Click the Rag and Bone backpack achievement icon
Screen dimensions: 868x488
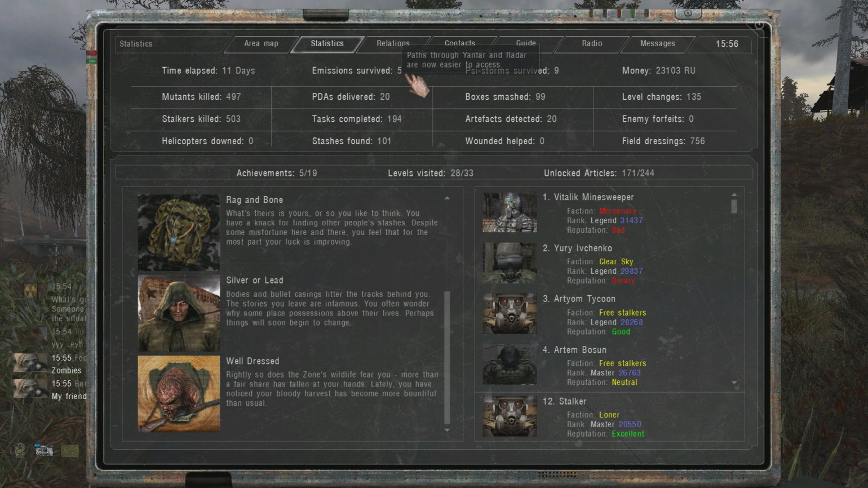click(179, 232)
